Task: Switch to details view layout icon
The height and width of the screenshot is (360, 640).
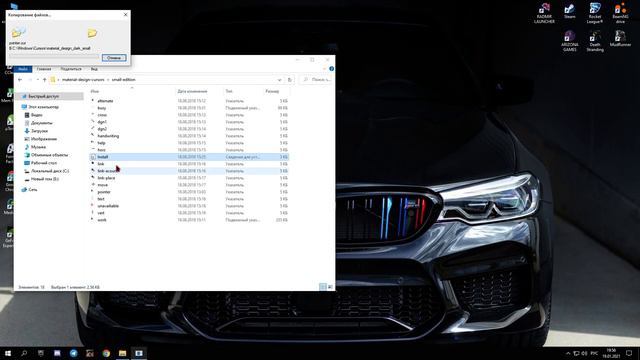Action: (323, 287)
